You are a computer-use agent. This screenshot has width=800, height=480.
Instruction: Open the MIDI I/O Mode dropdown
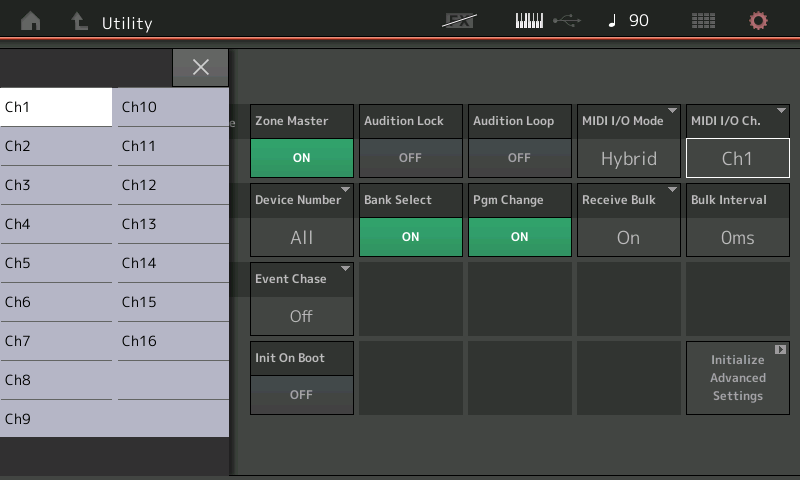(628, 158)
